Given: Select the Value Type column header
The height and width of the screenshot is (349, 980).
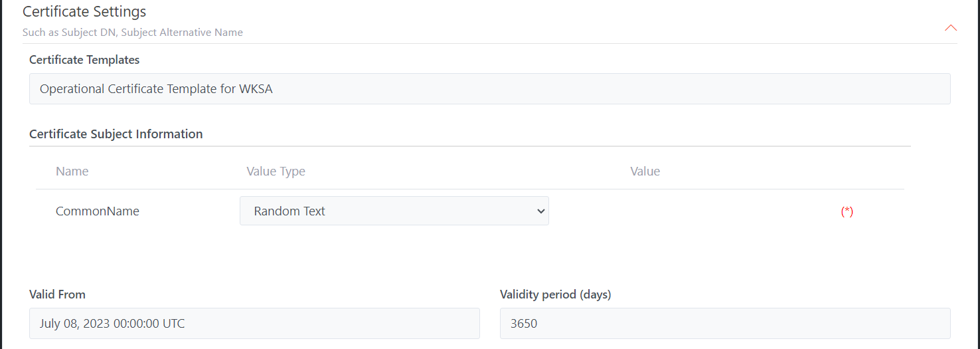Looking at the screenshot, I should pos(276,172).
